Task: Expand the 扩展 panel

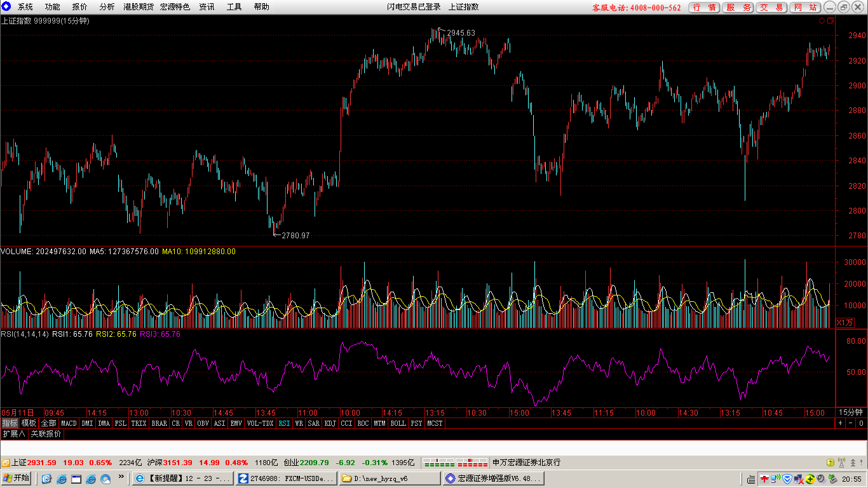Action: [14, 434]
